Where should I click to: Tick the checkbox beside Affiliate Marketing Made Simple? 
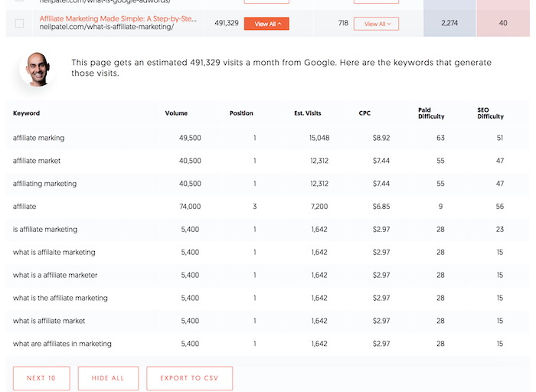click(19, 24)
